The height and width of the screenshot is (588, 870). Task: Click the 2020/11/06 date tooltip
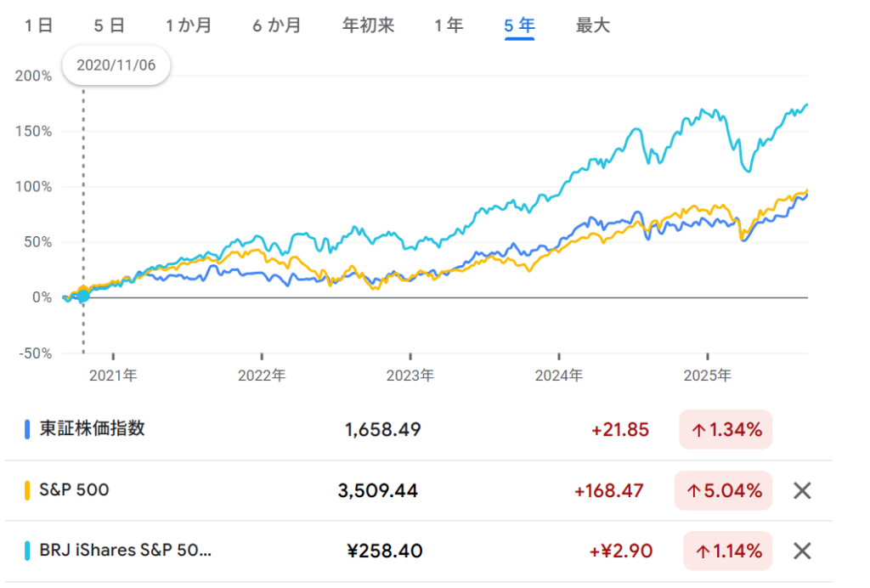click(x=116, y=66)
